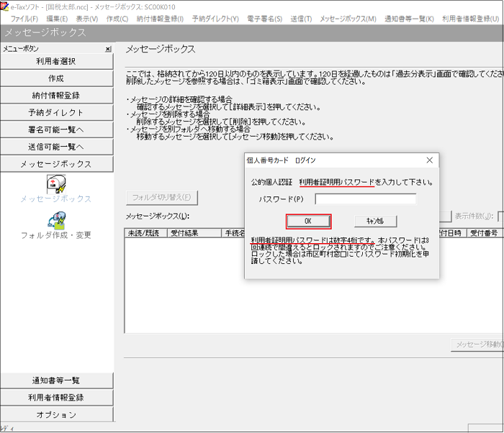The width and height of the screenshot is (504, 433).
Task: Click the フォルダ作成・変更 folder icon
Action: pyautogui.click(x=56, y=220)
